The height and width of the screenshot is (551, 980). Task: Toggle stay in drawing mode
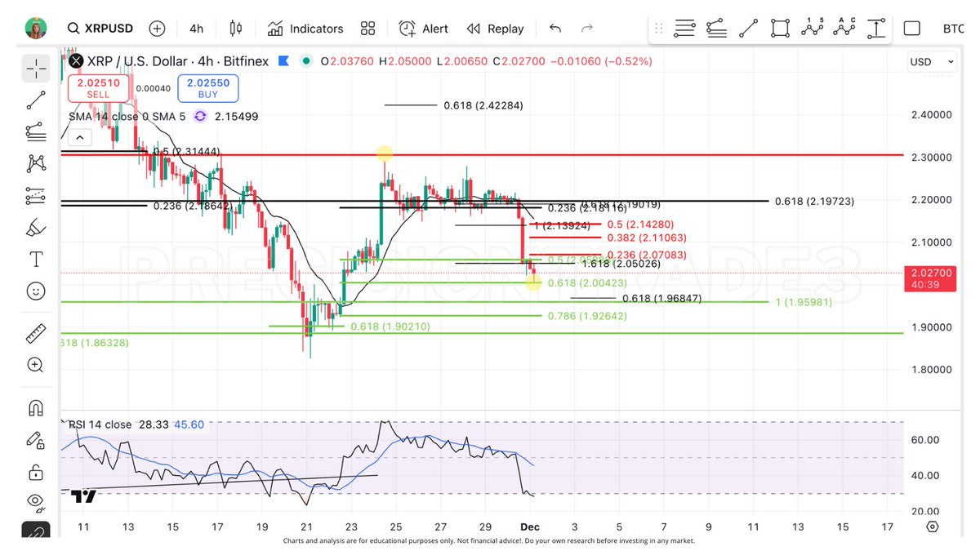(36, 441)
